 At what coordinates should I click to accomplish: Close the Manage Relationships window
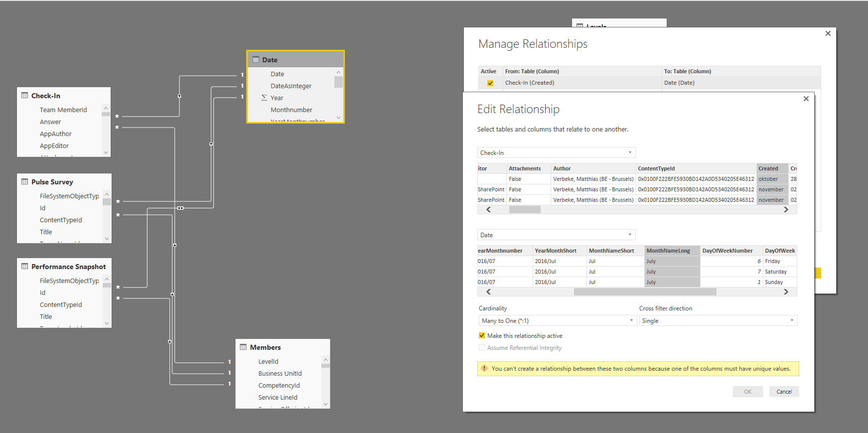[x=828, y=33]
